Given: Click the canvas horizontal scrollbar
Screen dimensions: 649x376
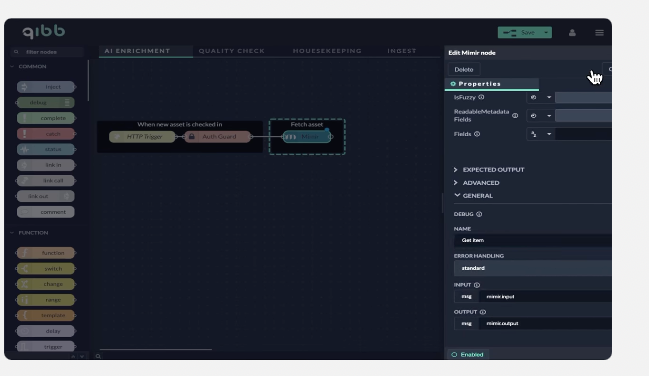Looking at the screenshot, I should tap(156, 349).
